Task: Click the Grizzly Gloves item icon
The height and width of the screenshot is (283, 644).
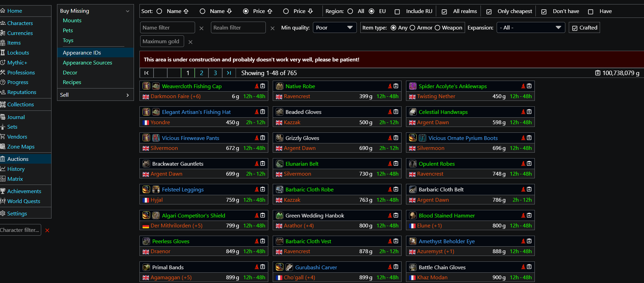Action: coord(280,138)
